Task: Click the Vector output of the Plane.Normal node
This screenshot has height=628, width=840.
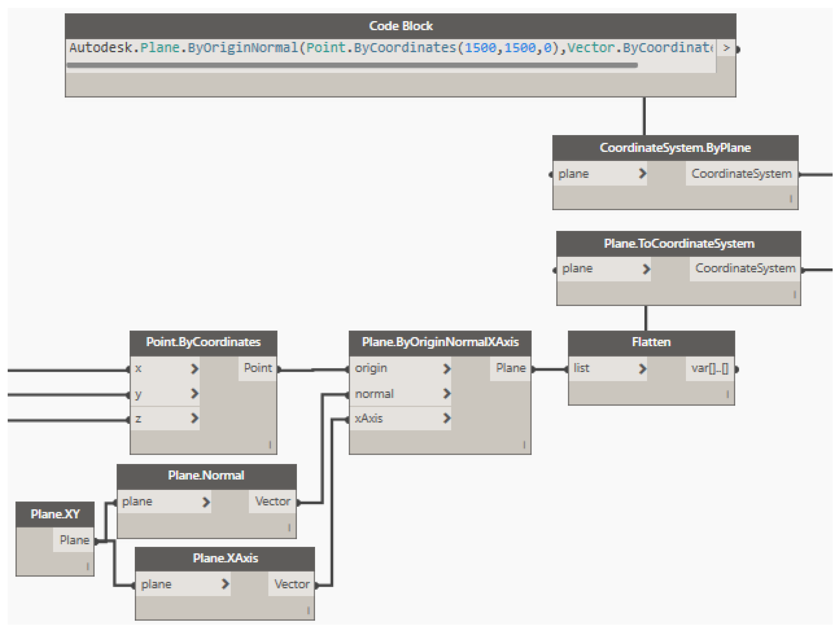Action: (x=272, y=501)
